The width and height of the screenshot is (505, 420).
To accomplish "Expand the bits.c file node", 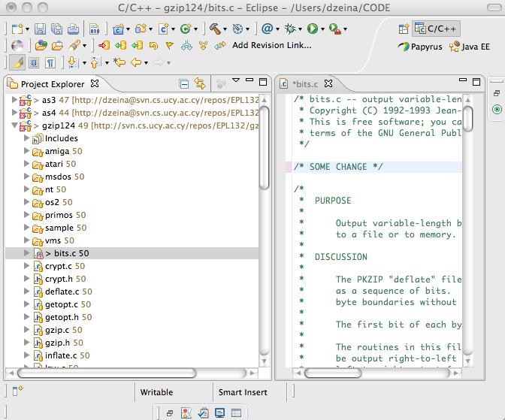I will tap(27, 253).
